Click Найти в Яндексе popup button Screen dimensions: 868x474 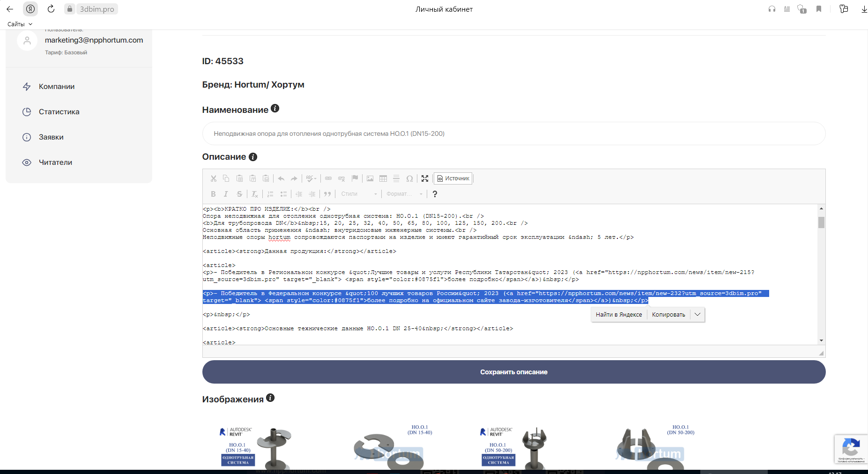tap(619, 315)
